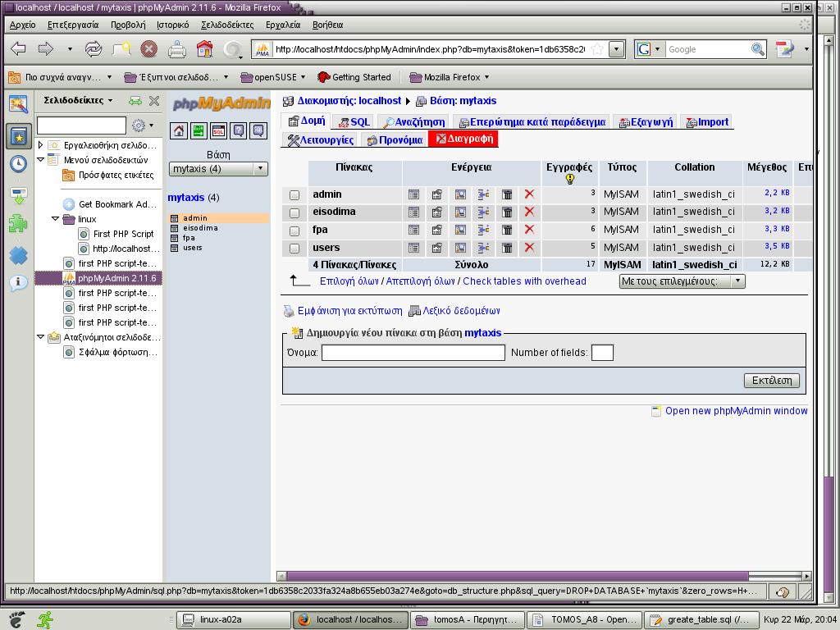Click the horizontal scrollbar of the page
The height and width of the screenshot is (630, 840).
click(518, 576)
